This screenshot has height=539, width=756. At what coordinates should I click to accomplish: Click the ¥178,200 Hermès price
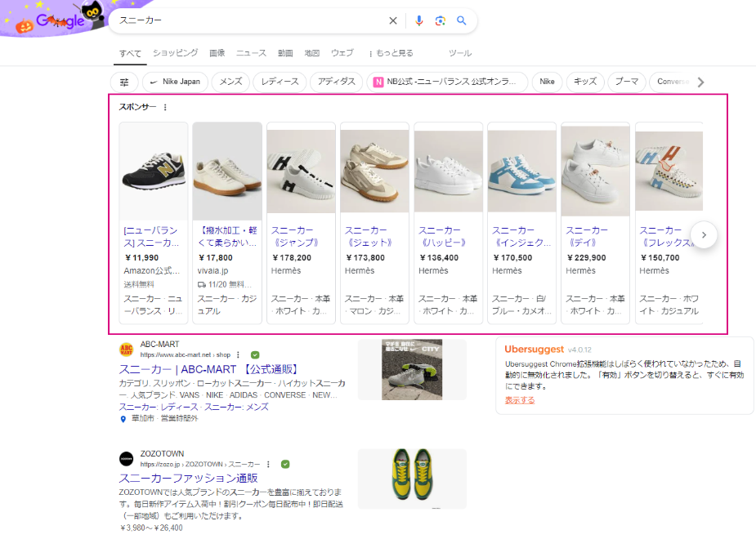292,258
